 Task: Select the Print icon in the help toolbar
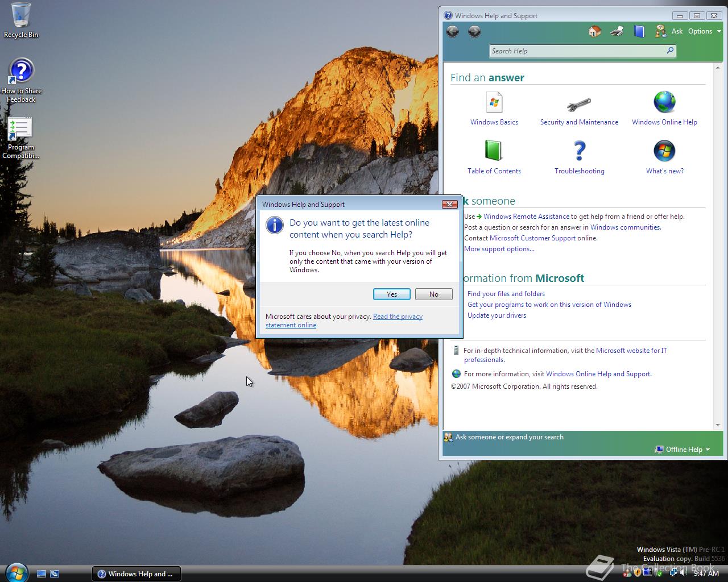click(617, 31)
